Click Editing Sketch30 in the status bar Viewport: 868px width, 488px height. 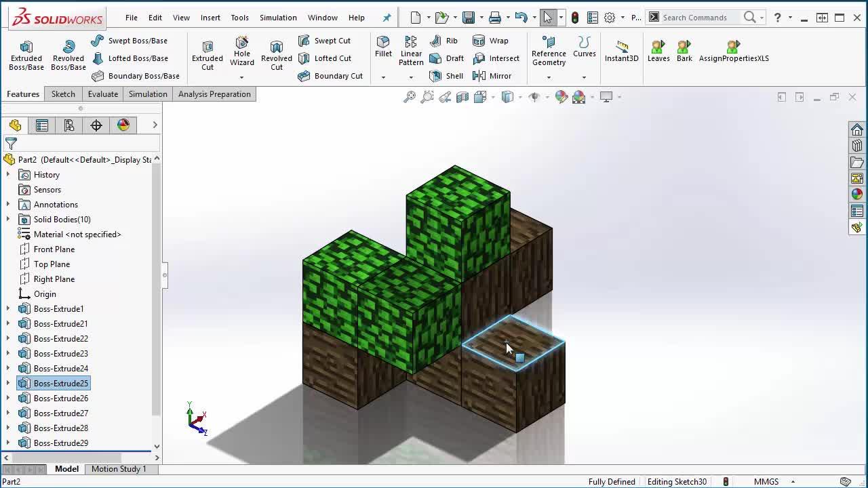click(676, 481)
